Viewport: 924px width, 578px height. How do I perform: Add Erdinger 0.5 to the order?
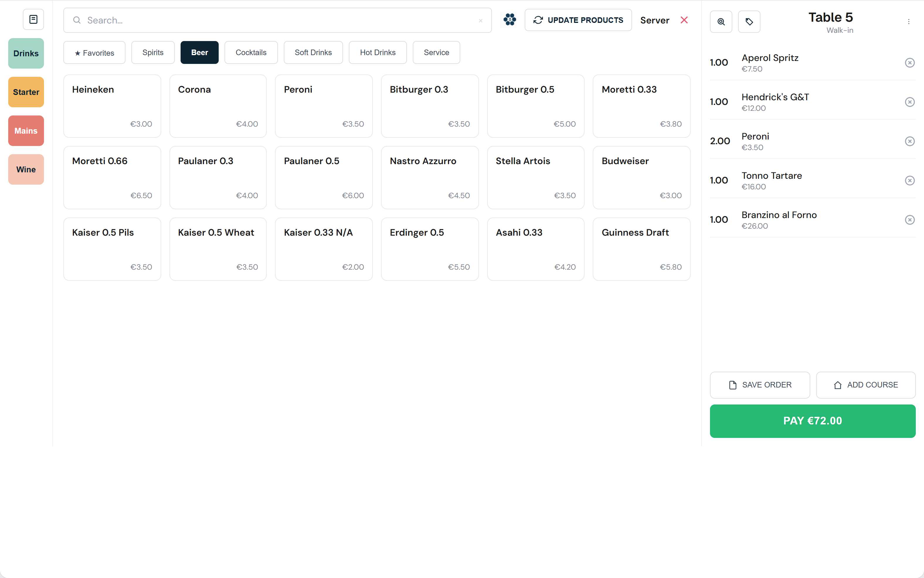[x=430, y=249]
